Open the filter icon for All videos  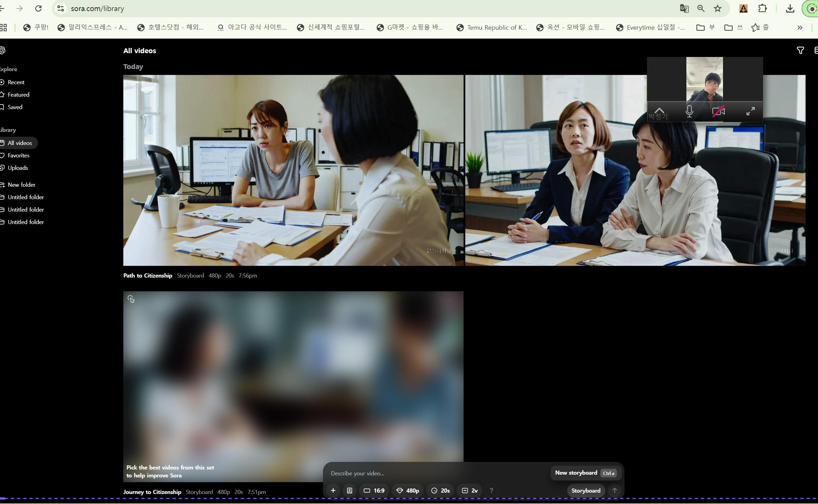(x=800, y=51)
